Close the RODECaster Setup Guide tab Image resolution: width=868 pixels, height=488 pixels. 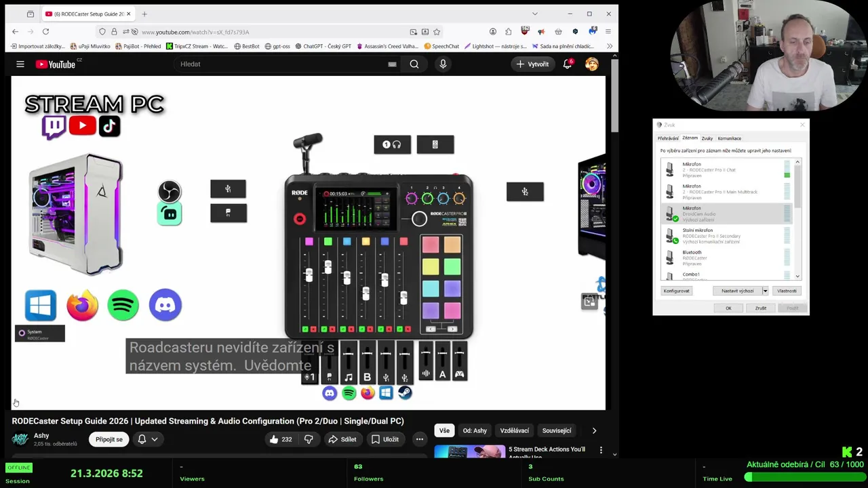point(129,14)
